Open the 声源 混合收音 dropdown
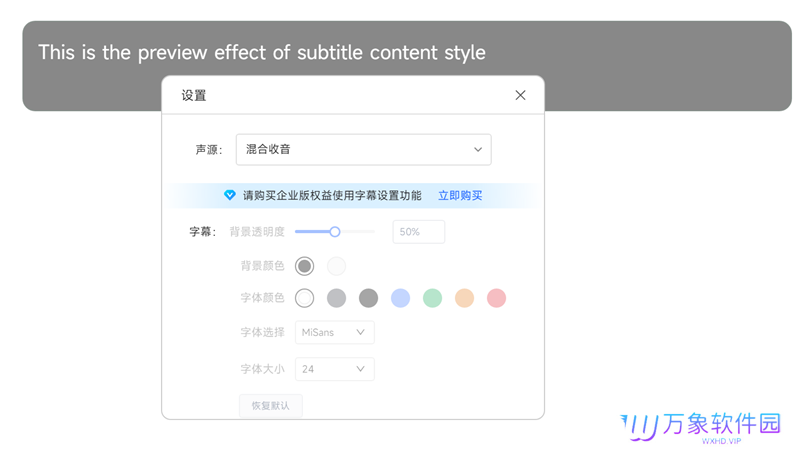Image resolution: width=800 pixels, height=453 pixels. (363, 149)
